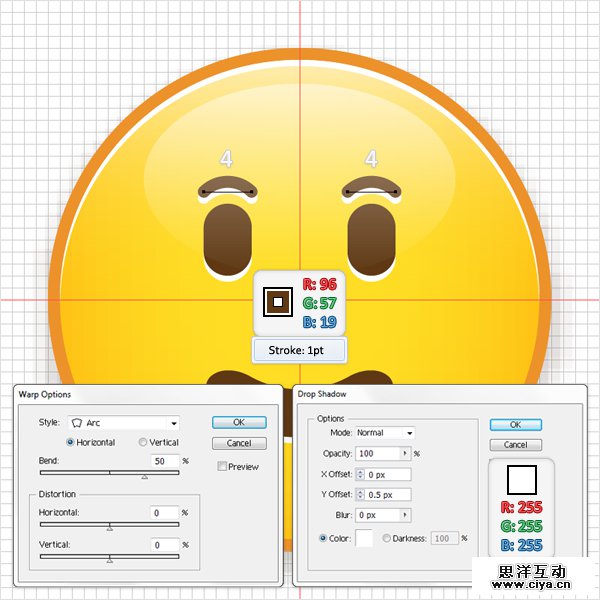This screenshot has width=600, height=600.
Task: Click the Y Offset stepper arrows
Action: [x=360, y=494]
